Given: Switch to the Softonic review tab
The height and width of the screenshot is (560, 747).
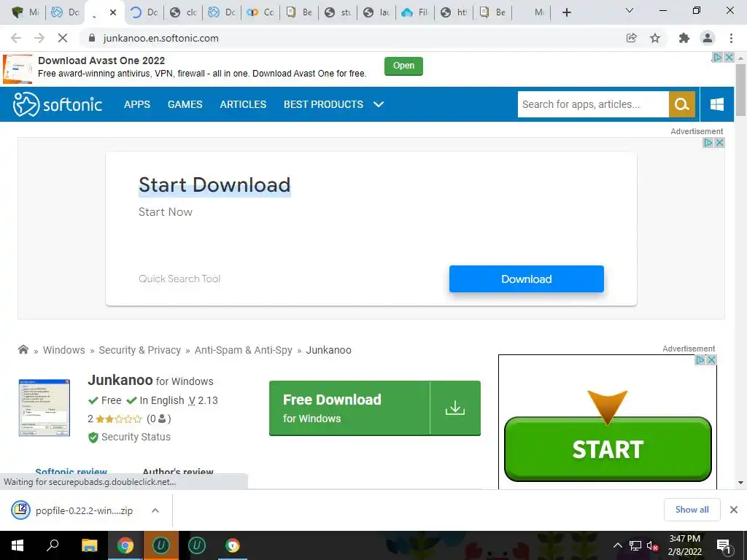Looking at the screenshot, I should coord(71,472).
